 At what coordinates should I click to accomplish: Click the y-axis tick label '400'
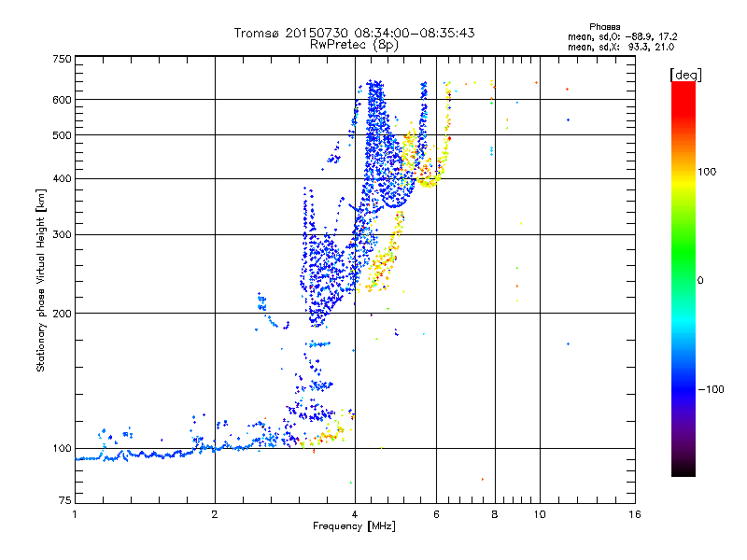[x=63, y=179]
